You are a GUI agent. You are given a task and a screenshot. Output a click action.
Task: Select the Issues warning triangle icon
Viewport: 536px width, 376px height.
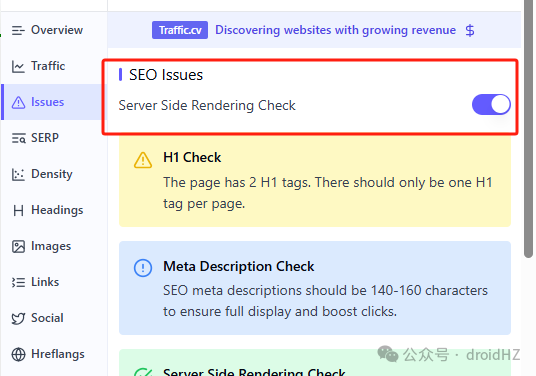[18, 102]
